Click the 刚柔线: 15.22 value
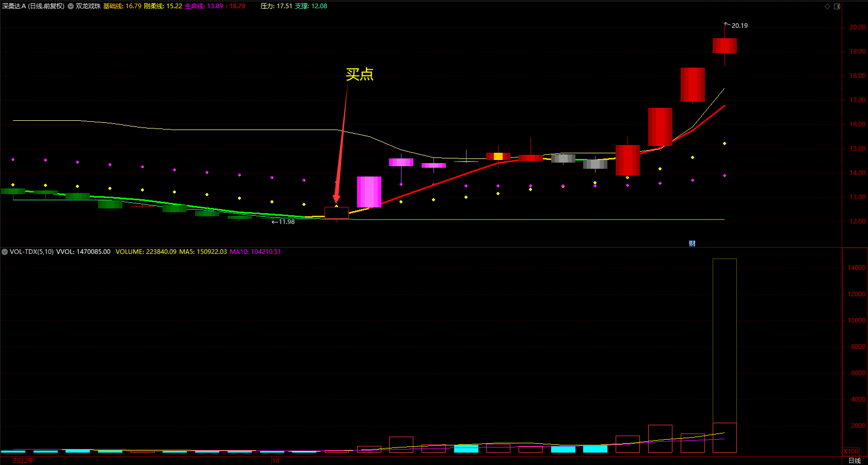 tap(163, 6)
